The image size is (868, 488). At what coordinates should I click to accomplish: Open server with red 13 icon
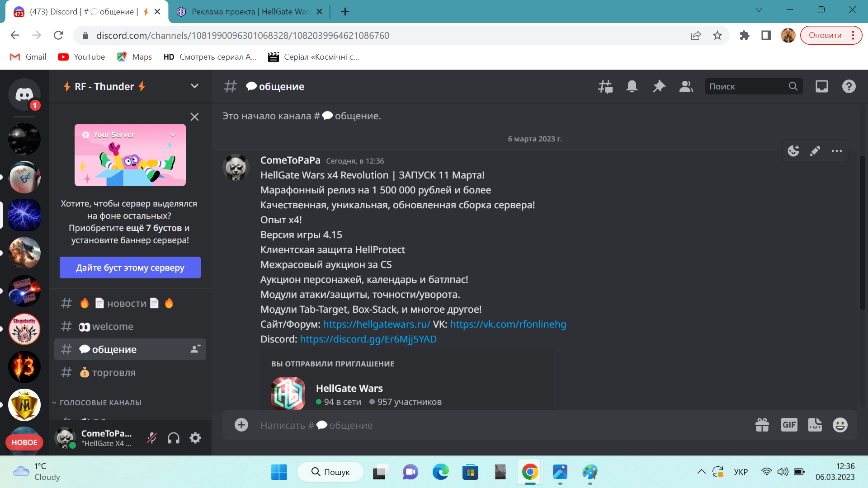(24, 367)
